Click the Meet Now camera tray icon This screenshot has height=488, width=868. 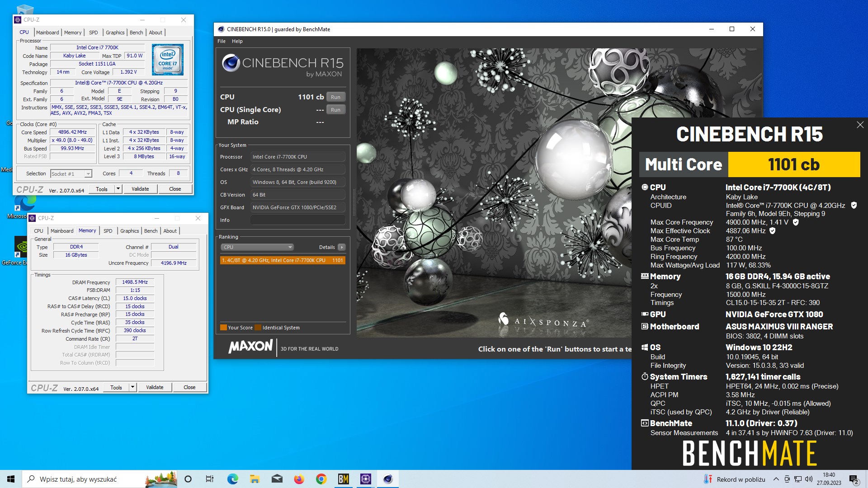(787, 479)
